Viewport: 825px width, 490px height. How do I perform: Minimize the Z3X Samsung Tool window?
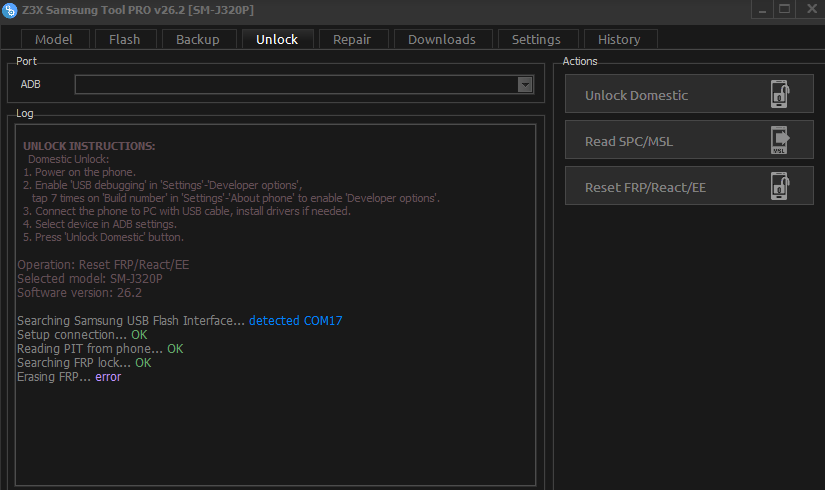(762, 9)
